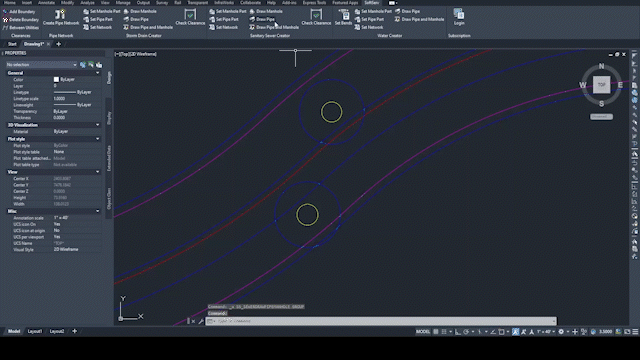Collapse the General properties section
640x360 pixels.
pyautogui.click(x=98, y=73)
